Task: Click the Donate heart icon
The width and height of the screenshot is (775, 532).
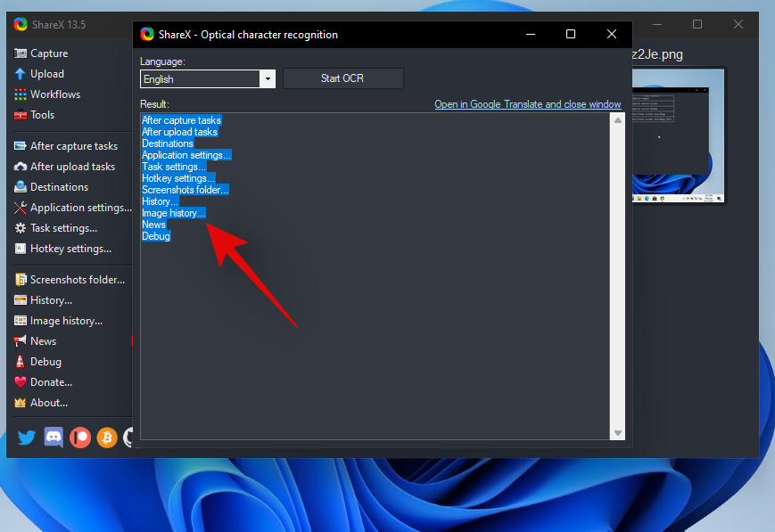Action: [21, 382]
